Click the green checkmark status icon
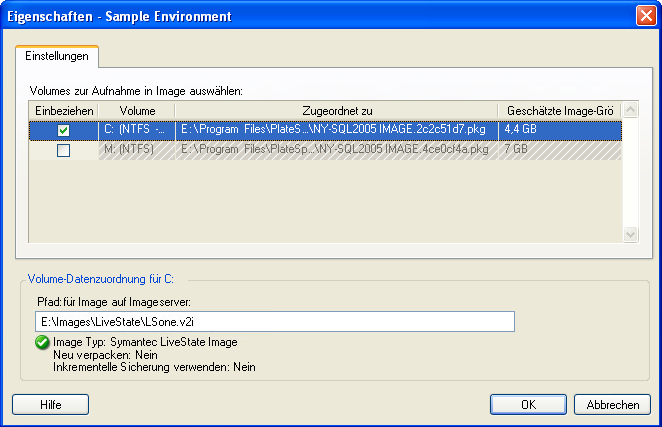 point(40,343)
